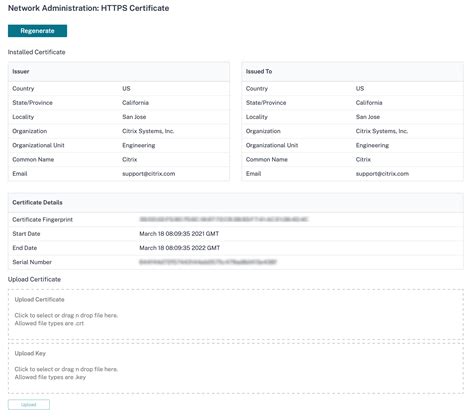The image size is (474, 419).
Task: Click the Issuer table header
Action: 119,72
